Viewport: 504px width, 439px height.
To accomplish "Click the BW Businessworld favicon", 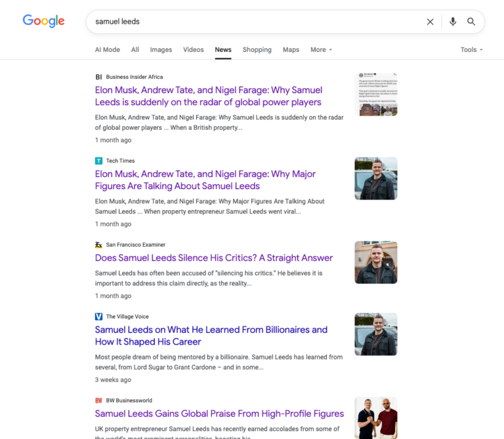I will [x=98, y=400].
